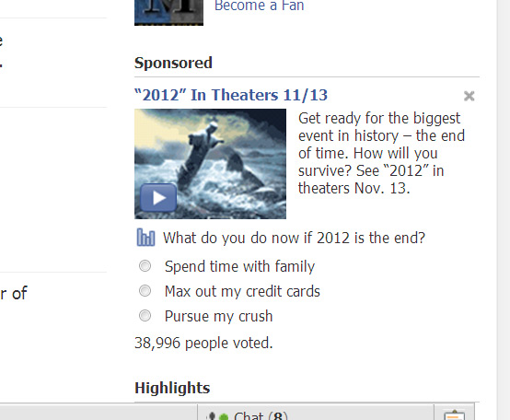Click the poll question about 2012 ending

(x=294, y=238)
